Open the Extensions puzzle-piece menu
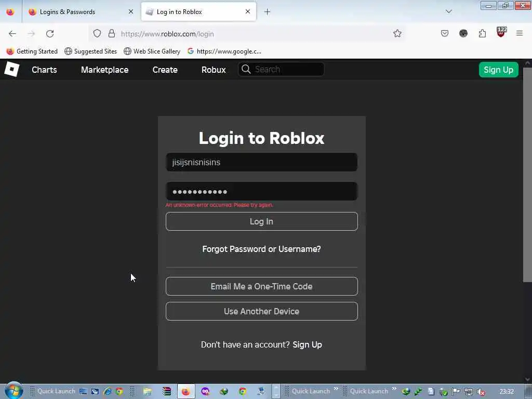 482,33
